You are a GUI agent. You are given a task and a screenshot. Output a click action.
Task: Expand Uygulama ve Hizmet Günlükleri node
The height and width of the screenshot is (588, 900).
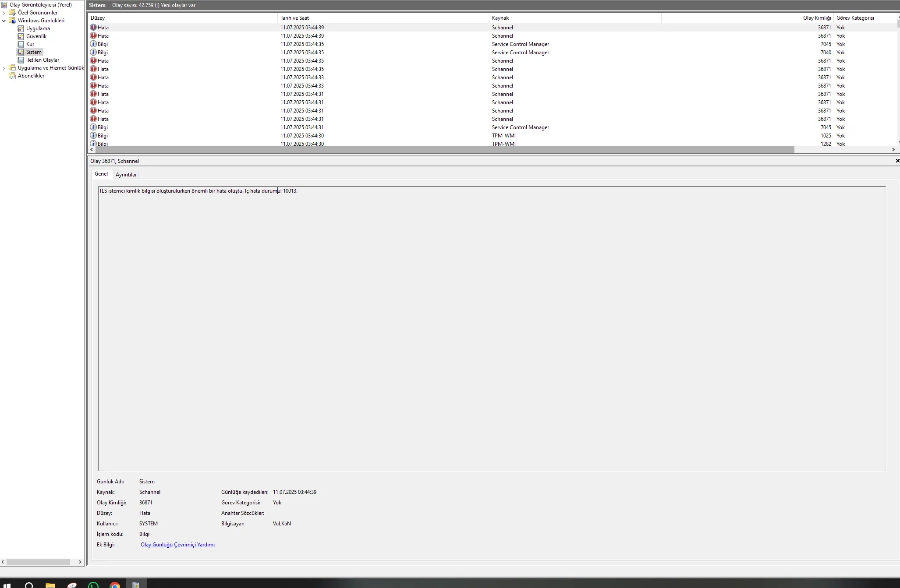(4, 68)
